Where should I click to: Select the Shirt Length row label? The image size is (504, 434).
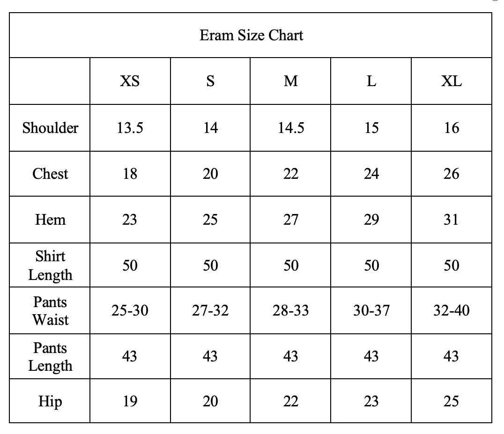tap(50, 265)
